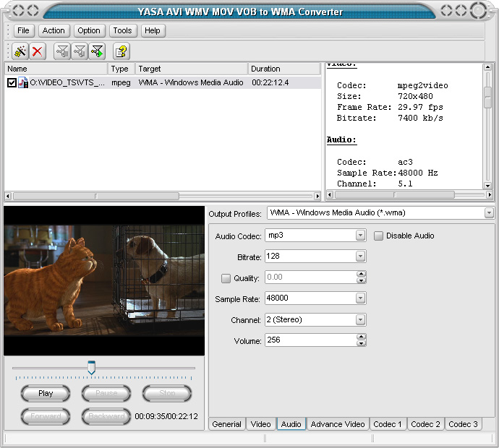
Task: Click the media file icon in list row
Action: tap(23, 83)
